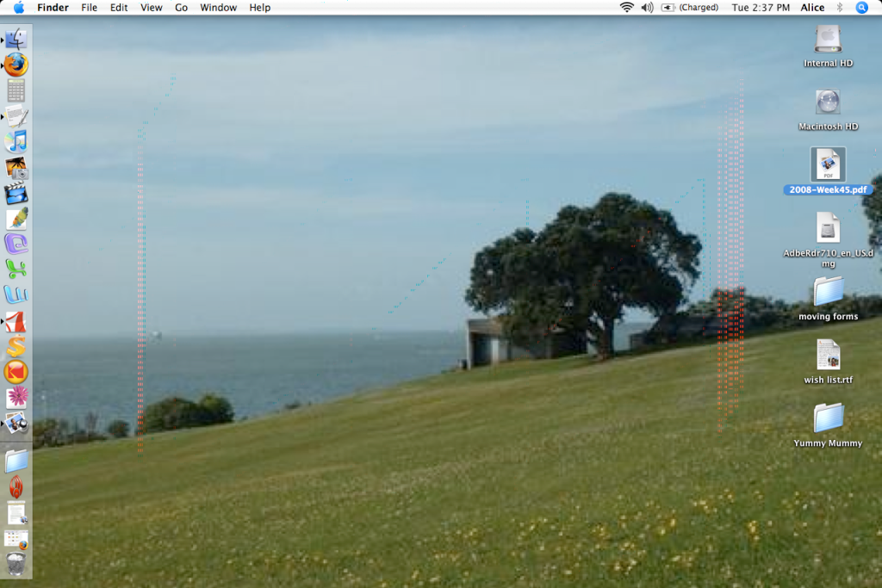Click the volume speaker icon
882x588 pixels.
click(x=648, y=7)
